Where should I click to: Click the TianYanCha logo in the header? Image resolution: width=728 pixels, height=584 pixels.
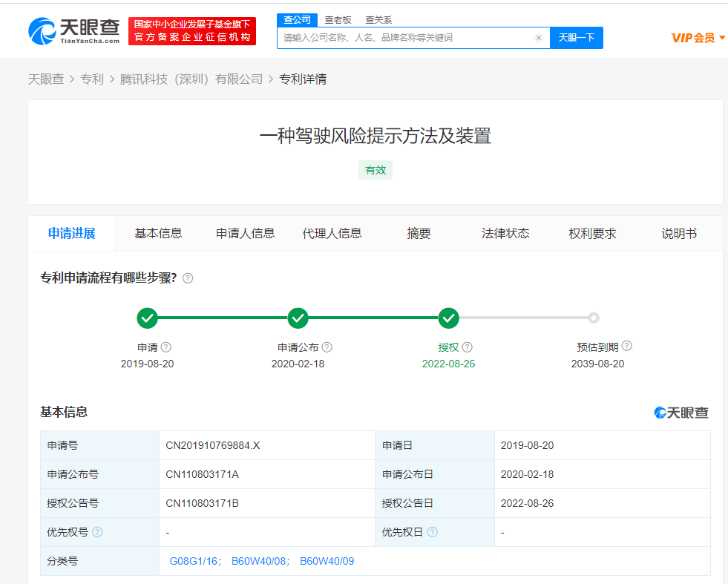click(73, 31)
